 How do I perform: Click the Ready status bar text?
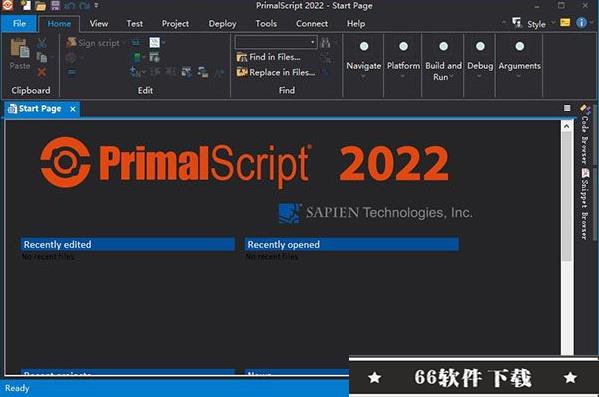coord(17,388)
